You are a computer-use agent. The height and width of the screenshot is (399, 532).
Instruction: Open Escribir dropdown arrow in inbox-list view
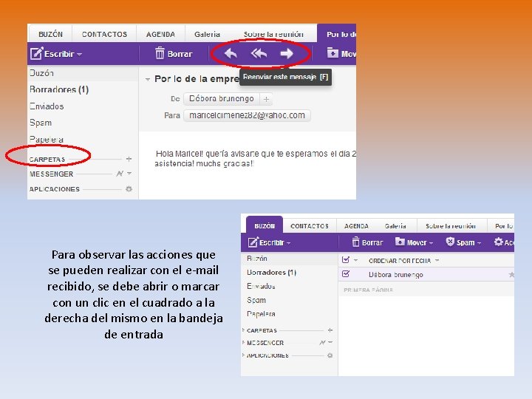tap(289, 243)
